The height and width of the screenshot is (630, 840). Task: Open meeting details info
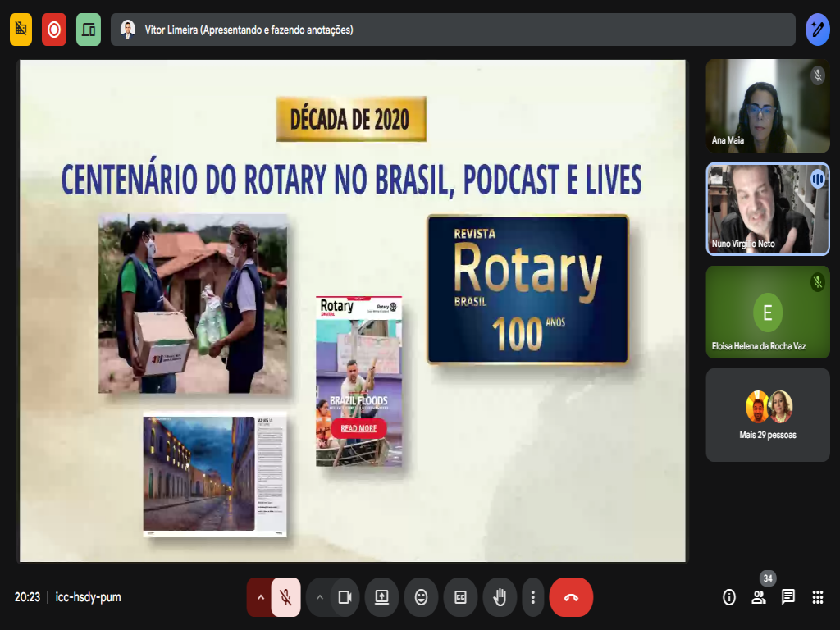[x=729, y=597]
